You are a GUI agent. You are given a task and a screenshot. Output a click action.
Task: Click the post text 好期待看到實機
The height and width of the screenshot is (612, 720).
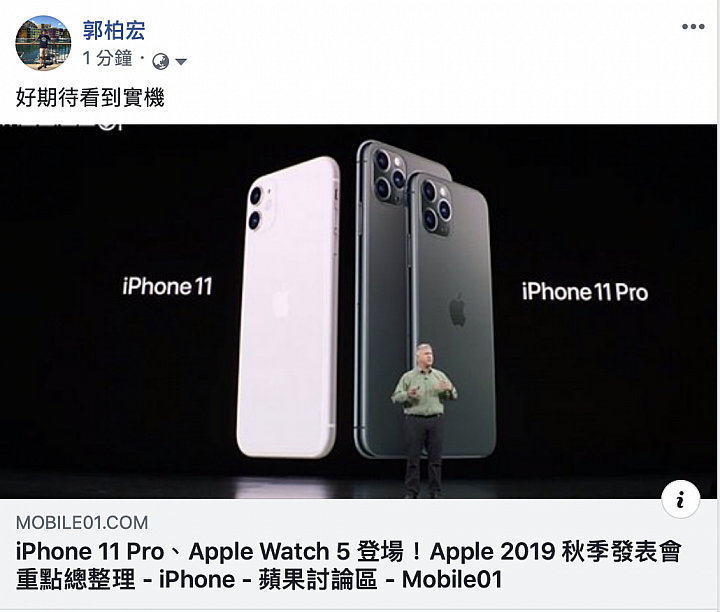(x=90, y=97)
